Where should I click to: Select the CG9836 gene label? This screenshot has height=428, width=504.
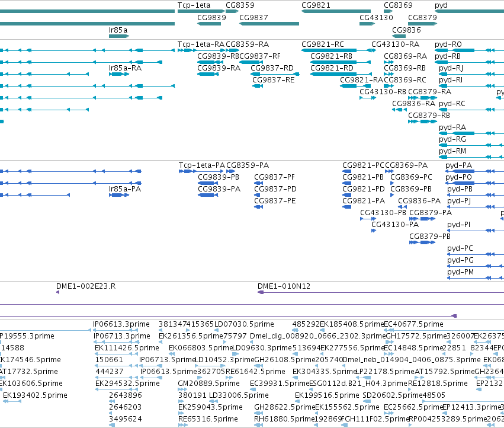point(406,30)
